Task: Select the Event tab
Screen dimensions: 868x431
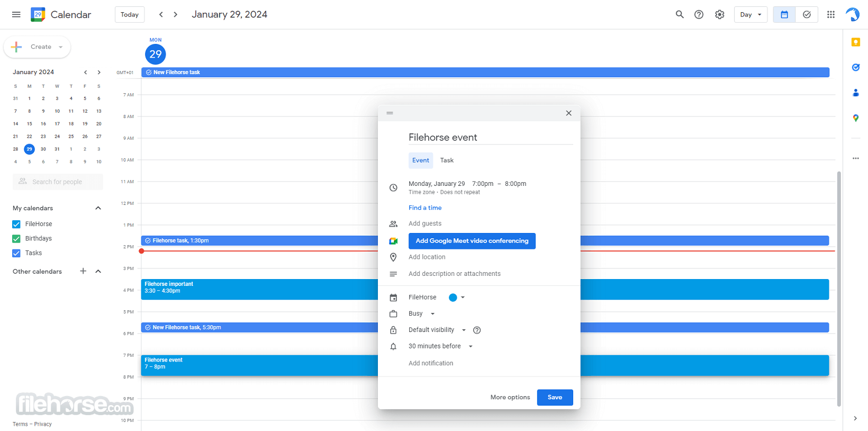Action: pos(421,160)
